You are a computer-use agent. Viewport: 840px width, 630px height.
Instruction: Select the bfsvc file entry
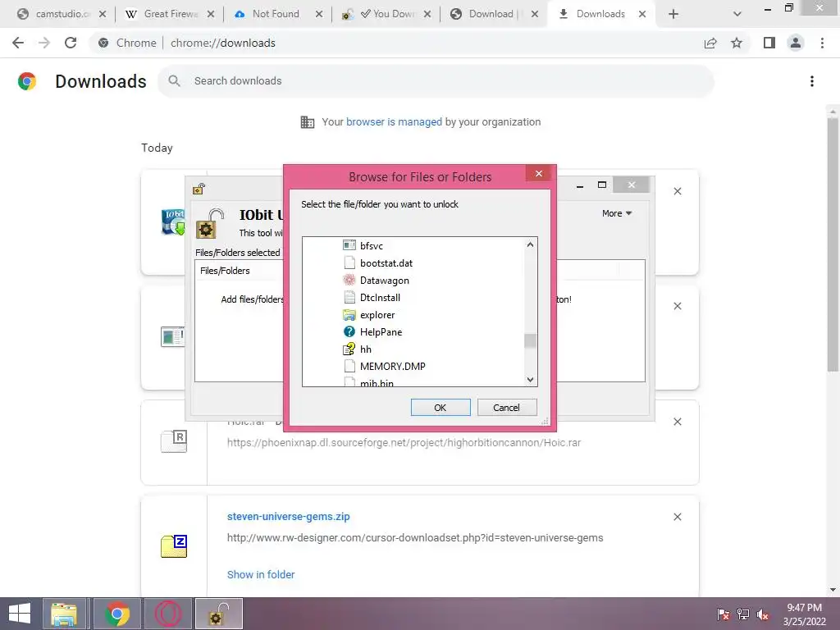pos(372,246)
